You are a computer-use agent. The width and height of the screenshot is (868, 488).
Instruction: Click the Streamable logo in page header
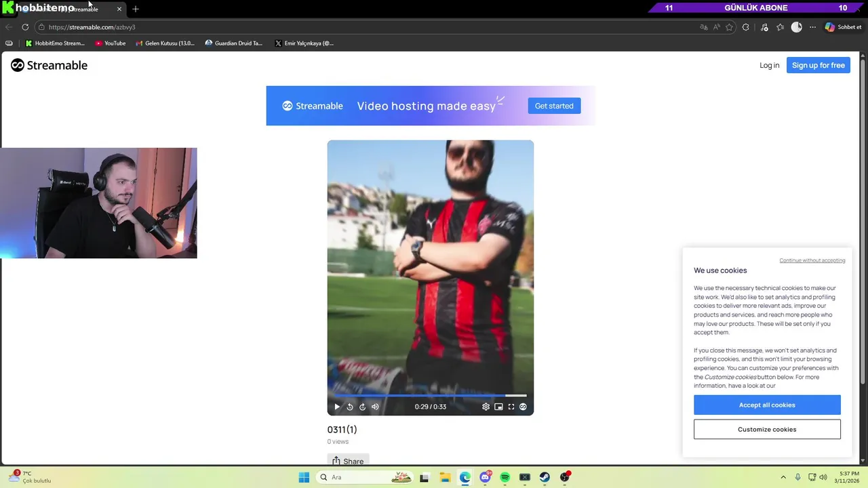click(49, 65)
